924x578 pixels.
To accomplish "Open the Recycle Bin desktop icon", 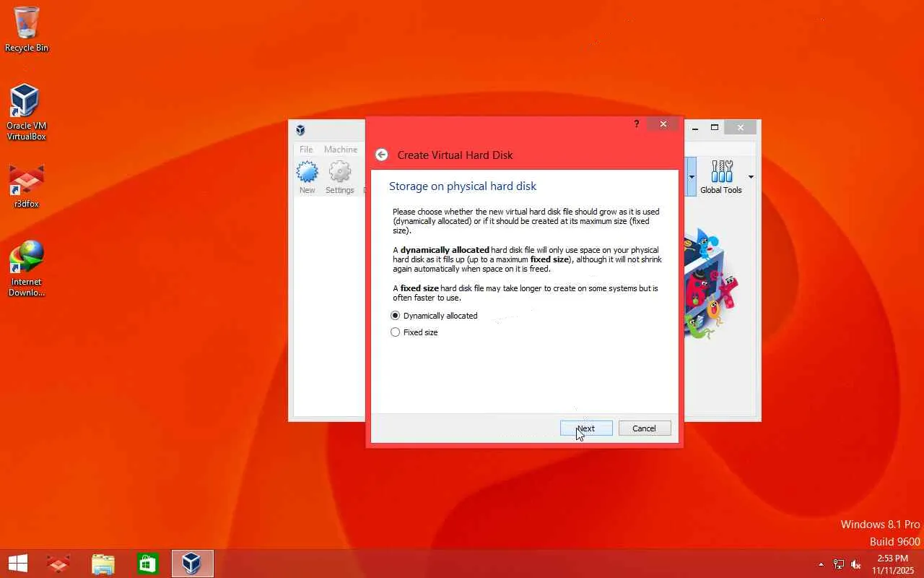I will (x=27, y=30).
